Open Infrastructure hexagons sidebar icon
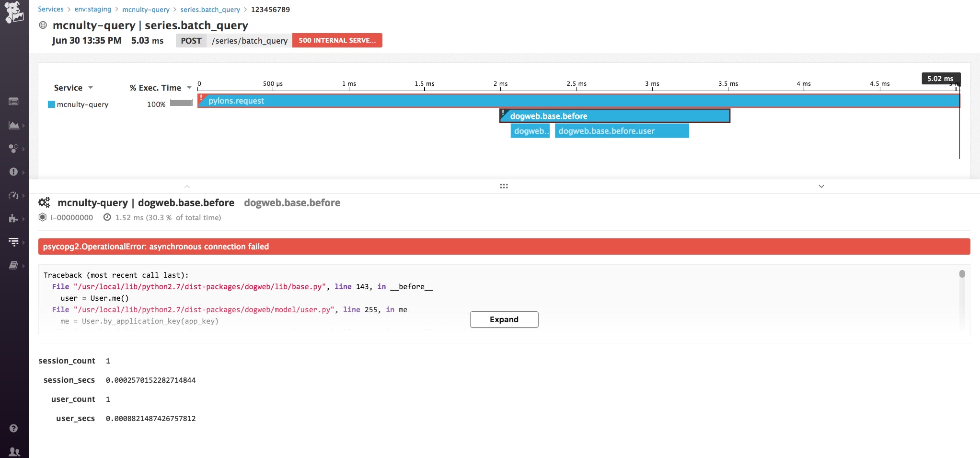980x458 pixels. point(14,149)
